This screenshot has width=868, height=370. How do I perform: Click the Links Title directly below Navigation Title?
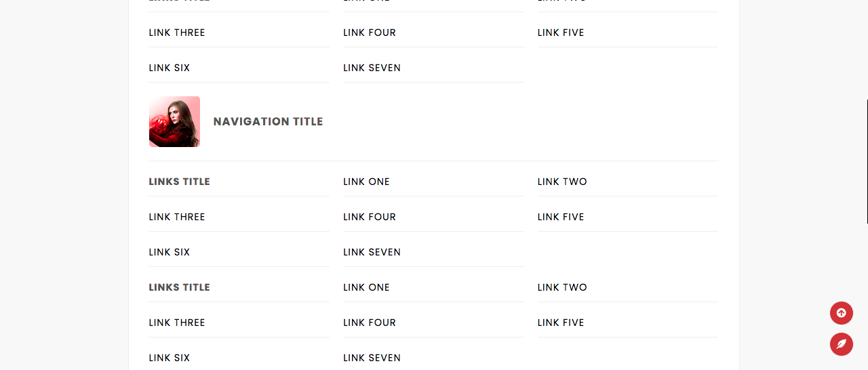click(180, 182)
